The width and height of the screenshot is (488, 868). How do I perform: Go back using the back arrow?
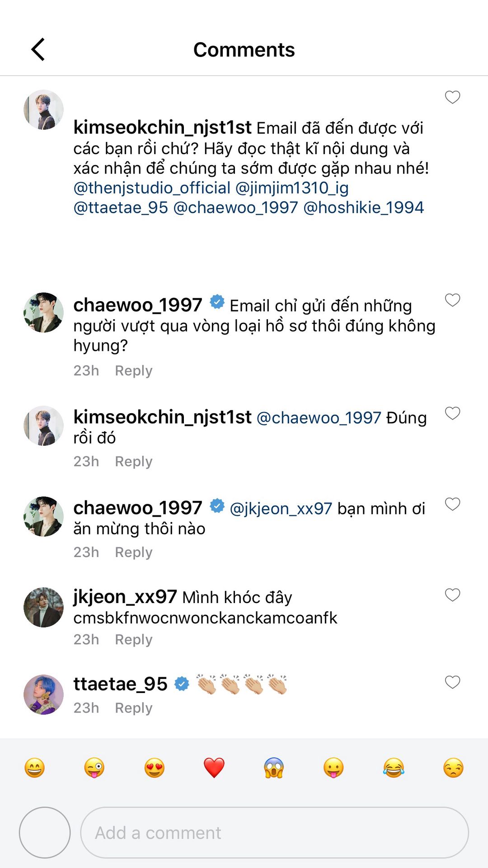click(x=38, y=49)
